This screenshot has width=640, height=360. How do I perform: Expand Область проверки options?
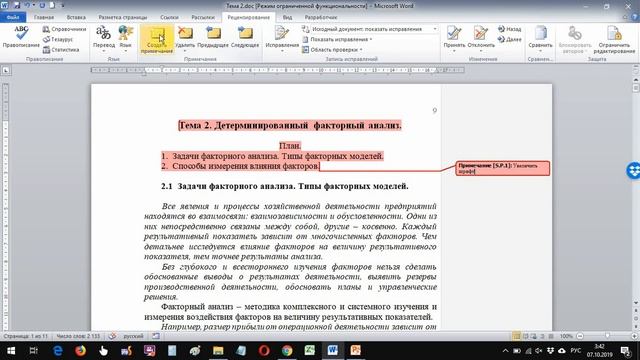pos(332,49)
